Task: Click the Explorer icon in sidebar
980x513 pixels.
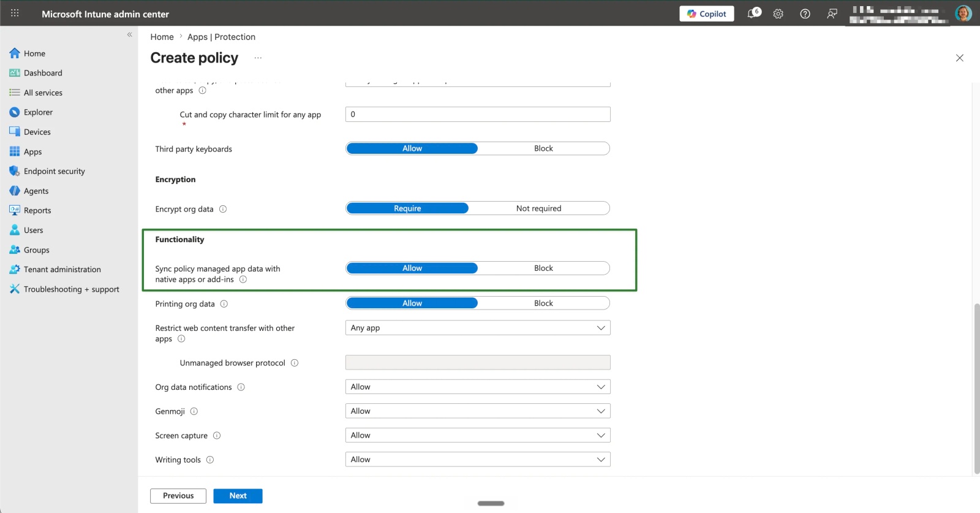Action: point(15,112)
